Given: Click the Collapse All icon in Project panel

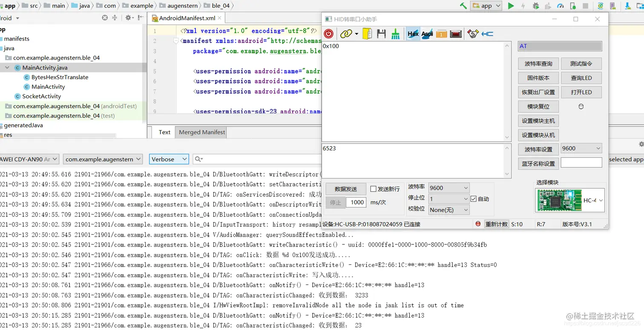Looking at the screenshot, I should [114, 18].
